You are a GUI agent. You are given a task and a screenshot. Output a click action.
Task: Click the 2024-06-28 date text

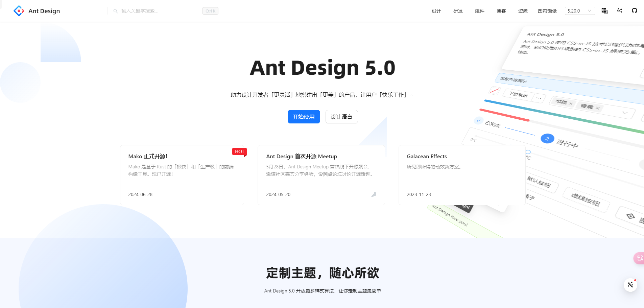tap(140, 194)
